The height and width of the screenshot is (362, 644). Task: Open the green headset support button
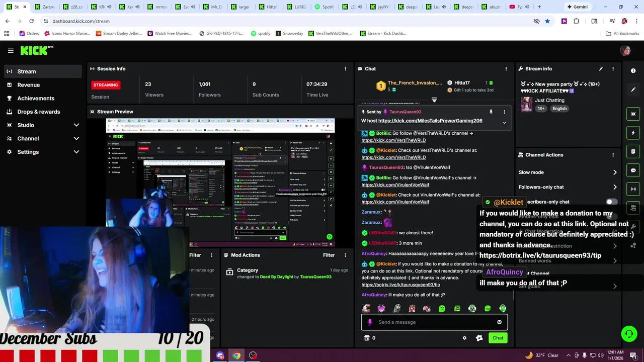pos(628,333)
